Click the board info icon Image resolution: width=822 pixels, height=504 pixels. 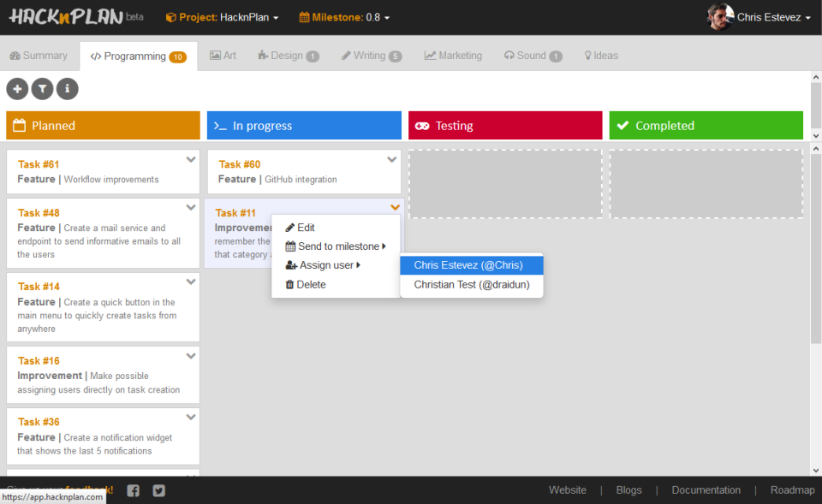pyautogui.click(x=66, y=89)
